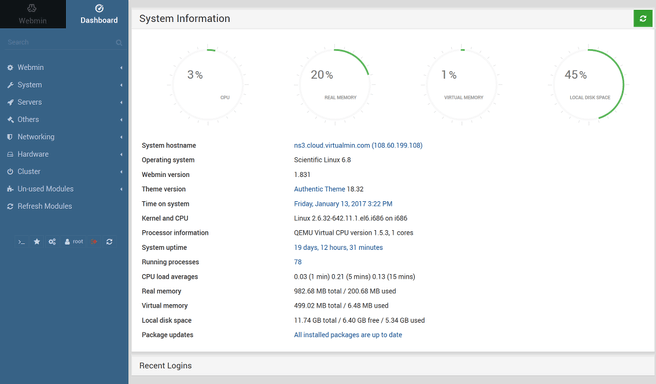Click the root user button
Image resolution: width=656 pixels, height=384 pixels.
click(x=74, y=242)
